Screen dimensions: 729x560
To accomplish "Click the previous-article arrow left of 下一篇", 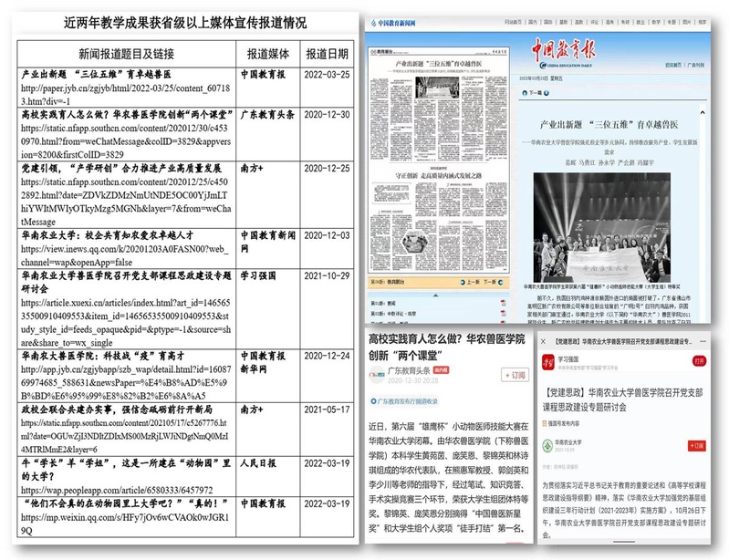I will tap(525, 93).
